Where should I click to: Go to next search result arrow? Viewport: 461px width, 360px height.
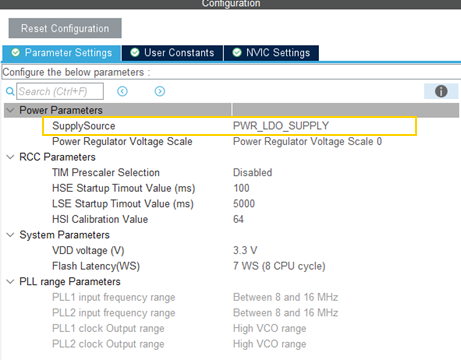point(160,91)
